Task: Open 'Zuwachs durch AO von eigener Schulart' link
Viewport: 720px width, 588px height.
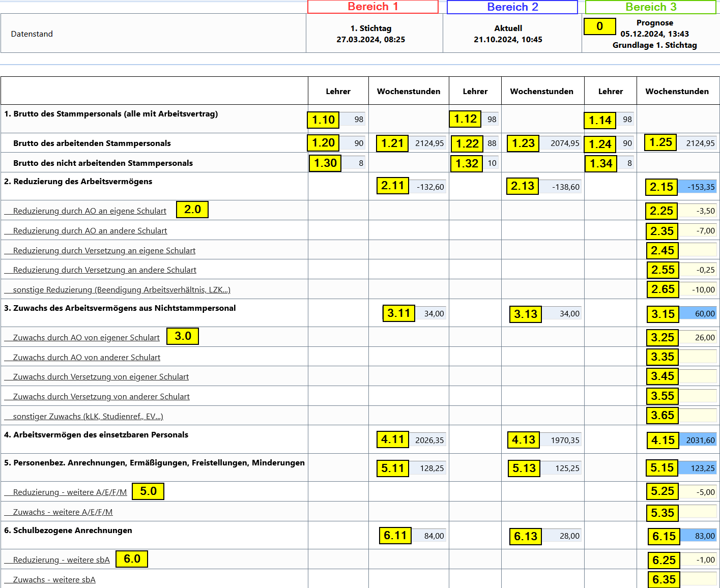Action: (86, 338)
